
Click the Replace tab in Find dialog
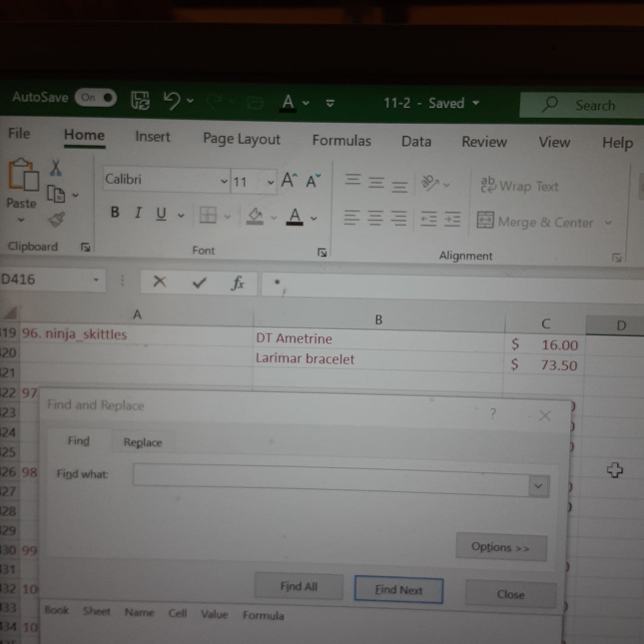coord(143,442)
